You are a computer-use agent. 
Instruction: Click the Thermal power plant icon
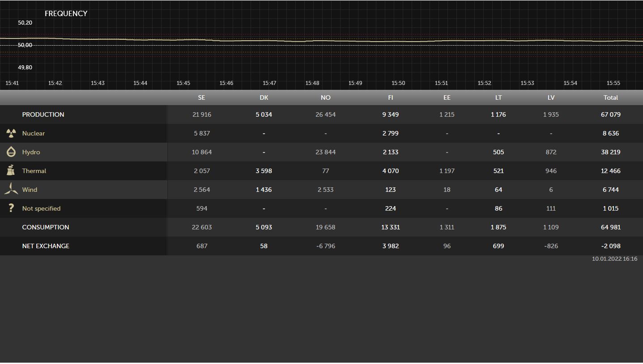(x=11, y=170)
